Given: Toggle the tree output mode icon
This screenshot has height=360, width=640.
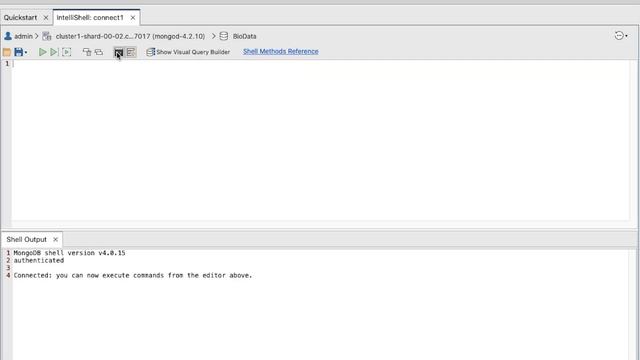Looking at the screenshot, I should (x=131, y=52).
